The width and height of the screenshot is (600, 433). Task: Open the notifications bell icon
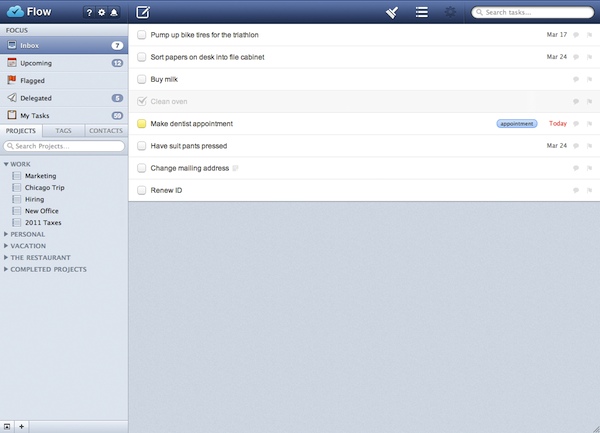[x=114, y=13]
